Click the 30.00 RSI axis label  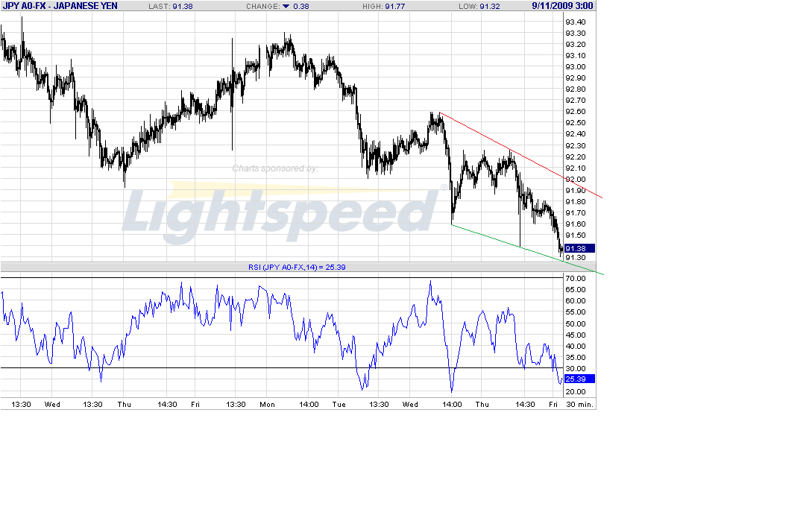pos(576,369)
